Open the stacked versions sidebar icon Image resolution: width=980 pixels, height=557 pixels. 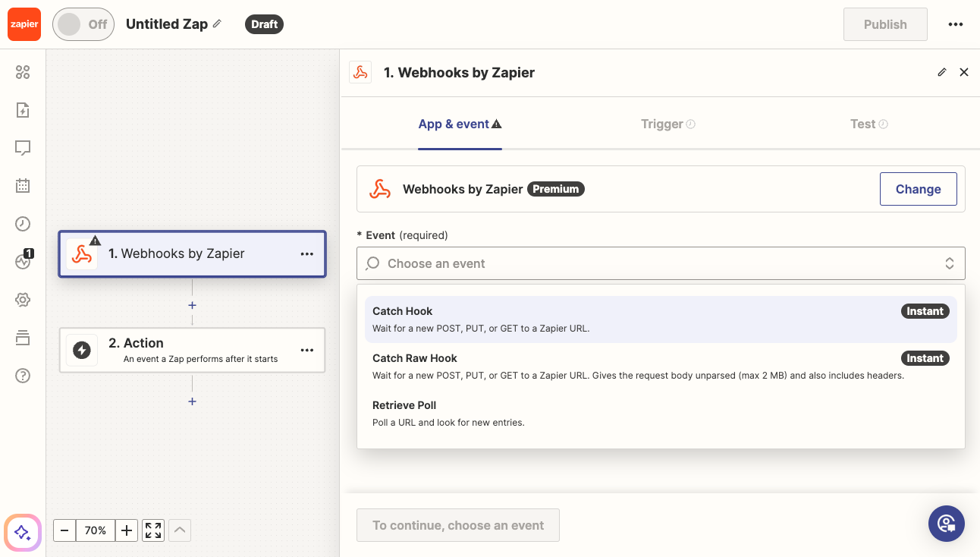23,338
